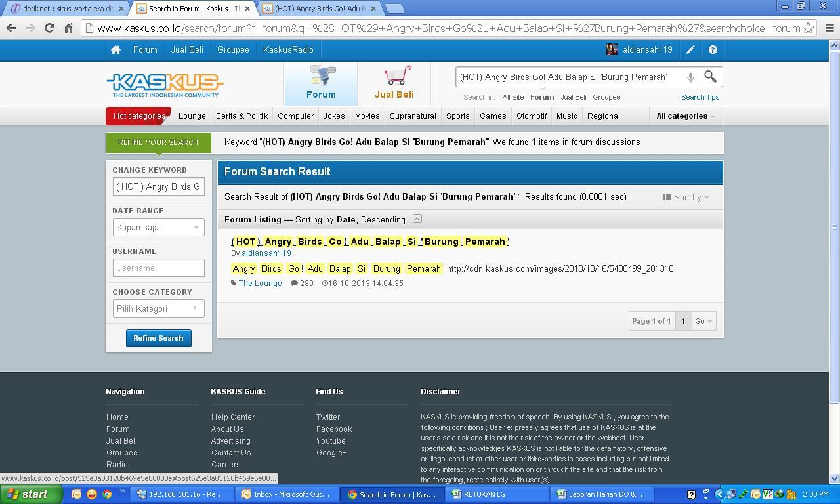Open the Sports category
Screen dimensions: 840x504
coord(458,116)
